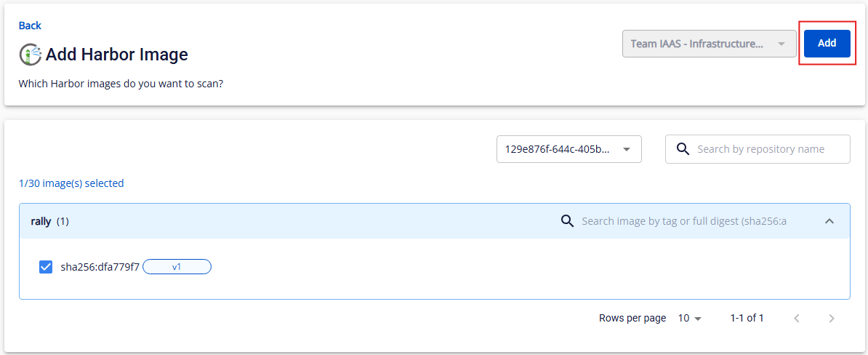Click the magnifier icon in repository search

[x=683, y=148]
